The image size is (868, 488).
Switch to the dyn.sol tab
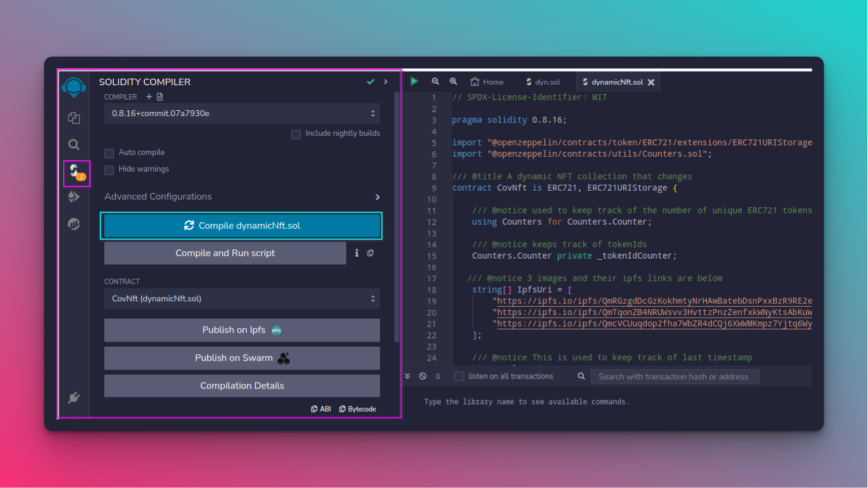tap(543, 82)
